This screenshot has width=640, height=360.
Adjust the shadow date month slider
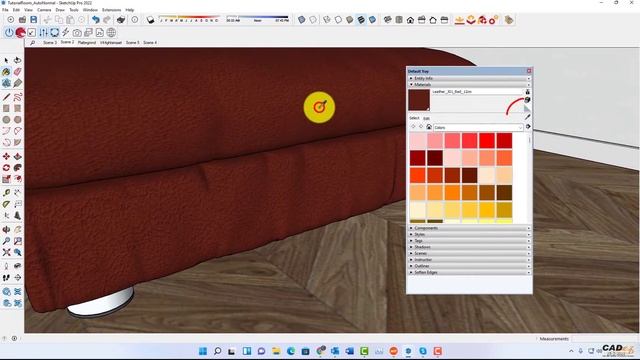[189, 19]
